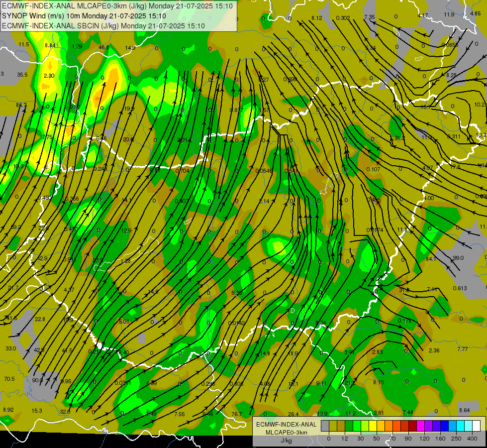Click the map value '90.0'
Image resolution: width=487 pixels, height=448 pixels.
pyautogui.click(x=37, y=380)
